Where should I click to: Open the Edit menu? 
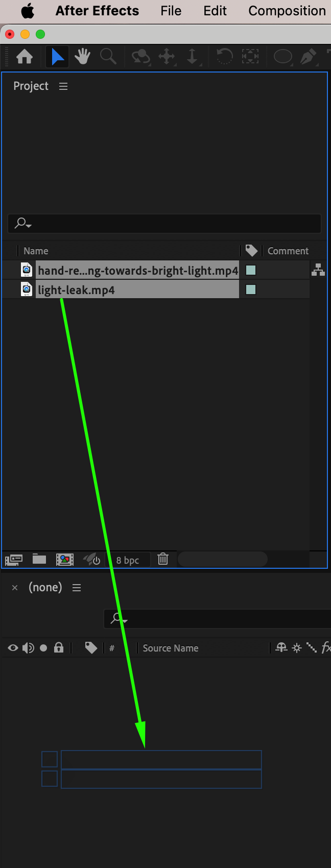coord(215,11)
